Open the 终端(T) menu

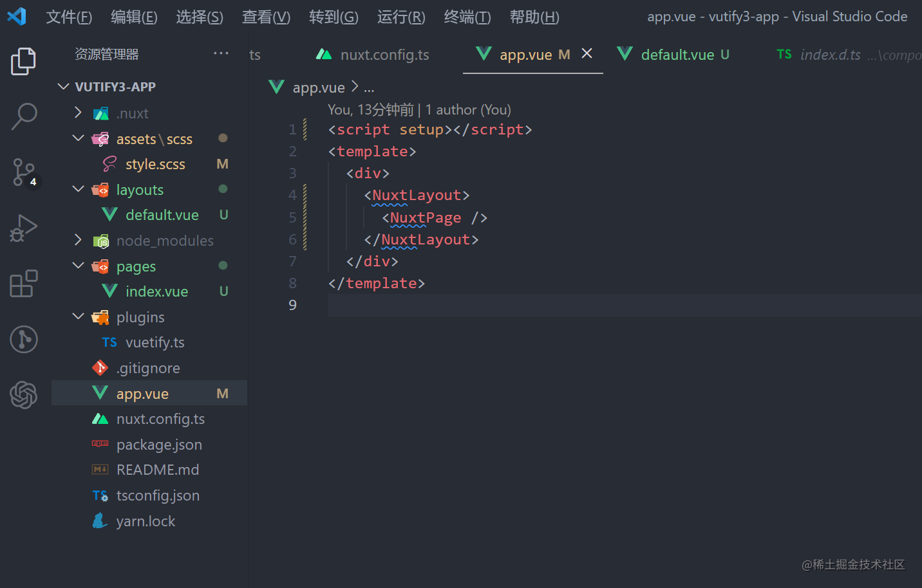click(467, 17)
